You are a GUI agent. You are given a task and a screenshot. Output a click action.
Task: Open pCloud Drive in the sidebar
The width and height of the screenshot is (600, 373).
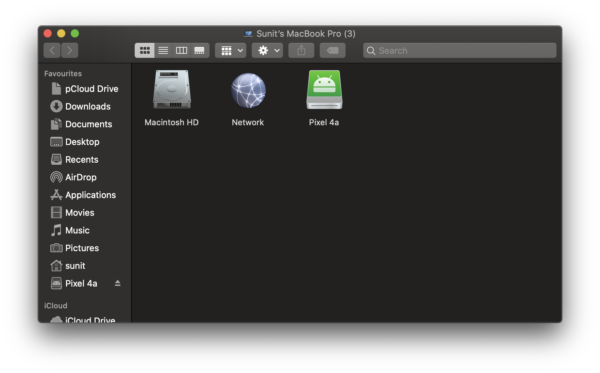click(x=85, y=89)
